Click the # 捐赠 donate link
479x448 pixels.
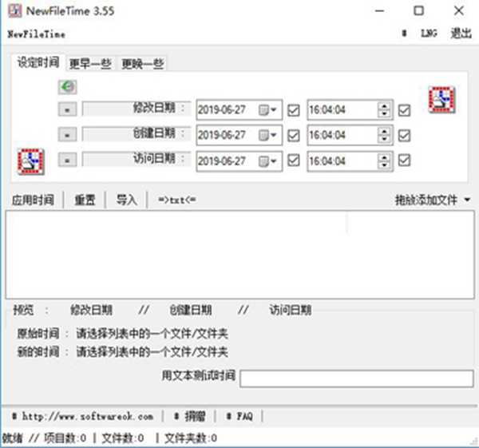tap(190, 416)
